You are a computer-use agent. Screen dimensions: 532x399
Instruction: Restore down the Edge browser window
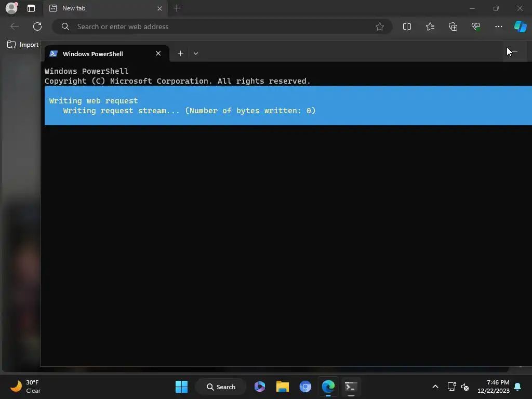pyautogui.click(x=496, y=8)
